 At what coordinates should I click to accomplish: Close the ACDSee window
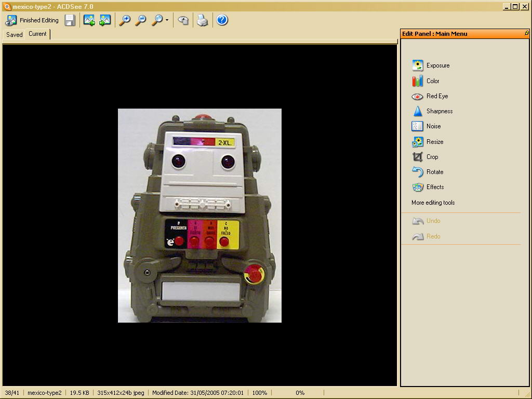point(524,6)
